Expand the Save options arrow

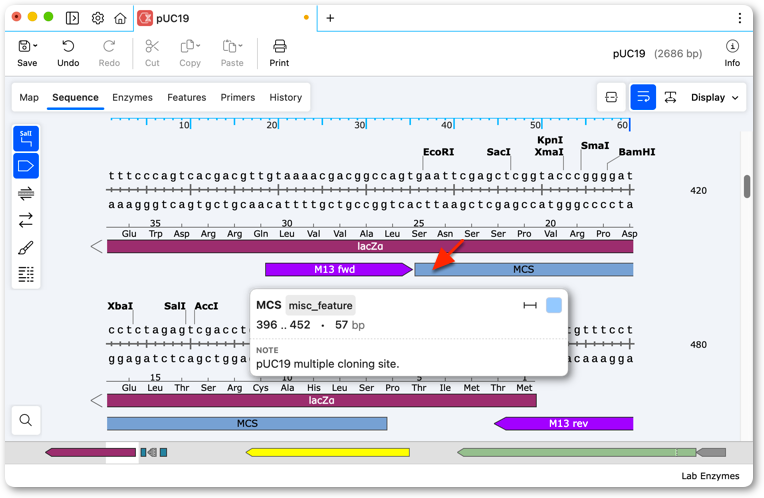point(35,46)
